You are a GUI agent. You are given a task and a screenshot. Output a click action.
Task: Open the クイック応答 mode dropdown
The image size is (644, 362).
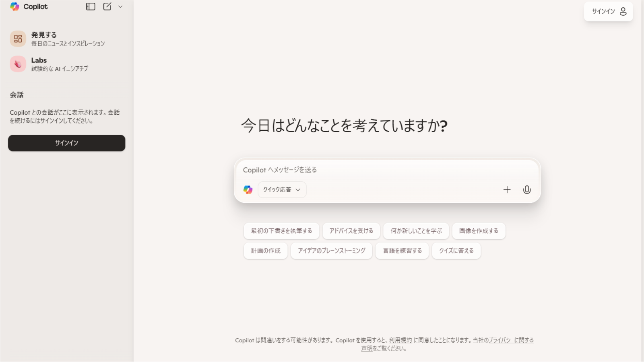[x=282, y=189]
